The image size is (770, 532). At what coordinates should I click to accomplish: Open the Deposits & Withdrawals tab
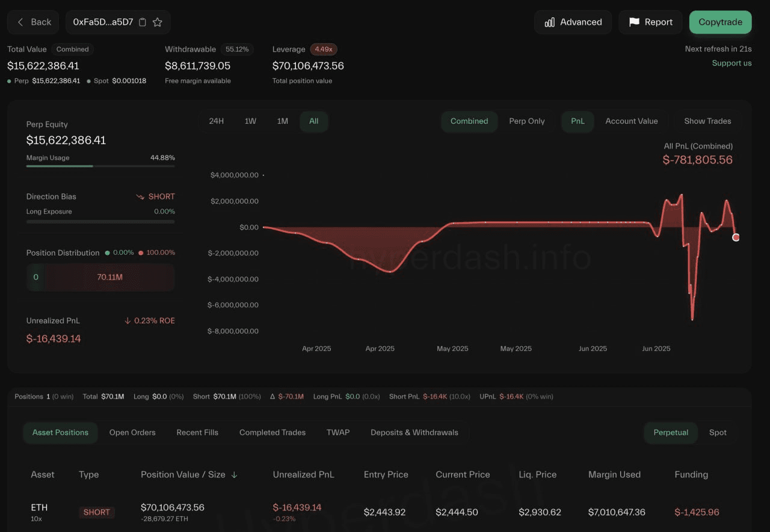click(x=414, y=432)
